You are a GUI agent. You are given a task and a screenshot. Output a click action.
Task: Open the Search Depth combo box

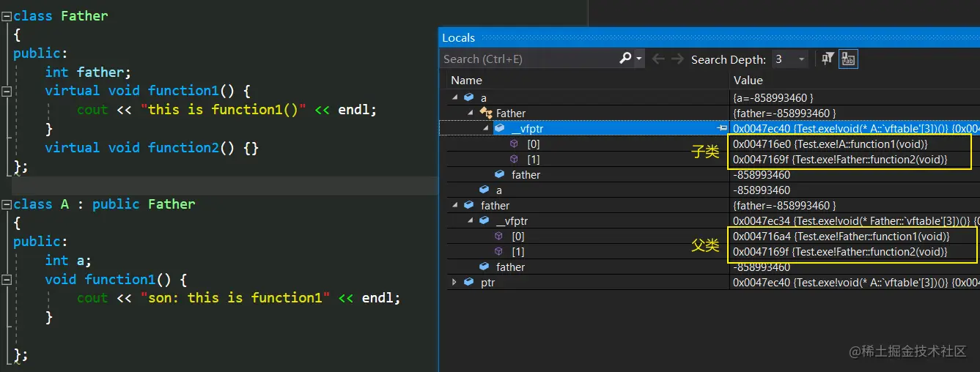(x=789, y=59)
